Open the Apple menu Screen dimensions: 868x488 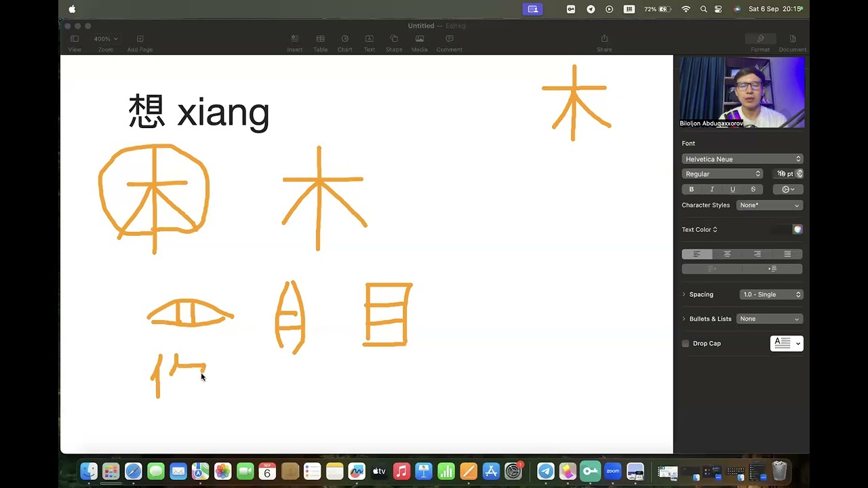pos(72,9)
